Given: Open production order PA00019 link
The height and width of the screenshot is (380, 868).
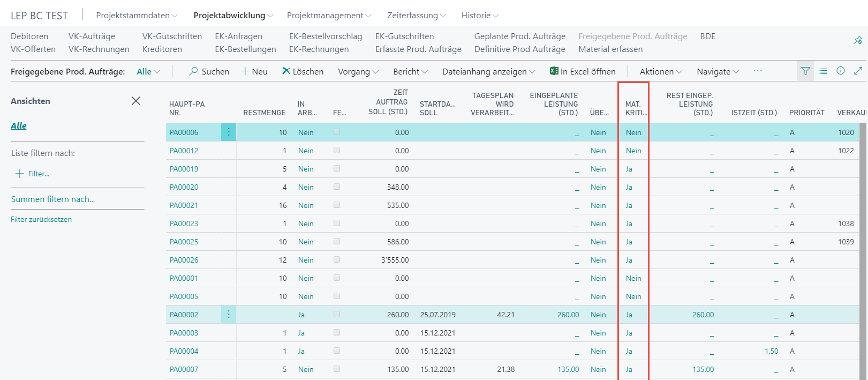Looking at the screenshot, I should (184, 169).
